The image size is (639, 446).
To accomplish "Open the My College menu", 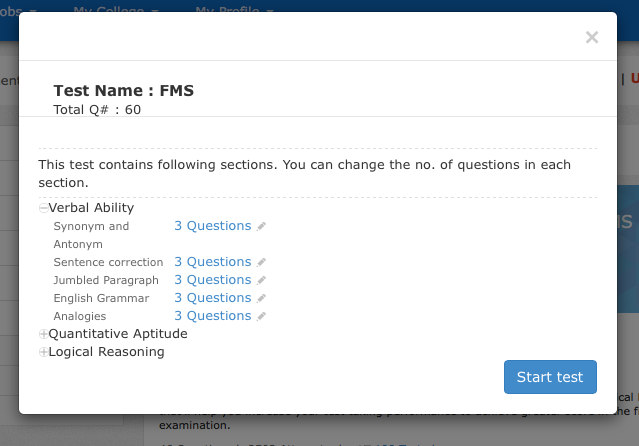I will [116, 9].
